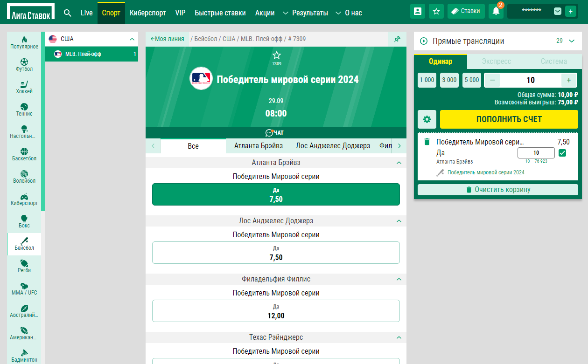Open the user profile icon

[418, 11]
